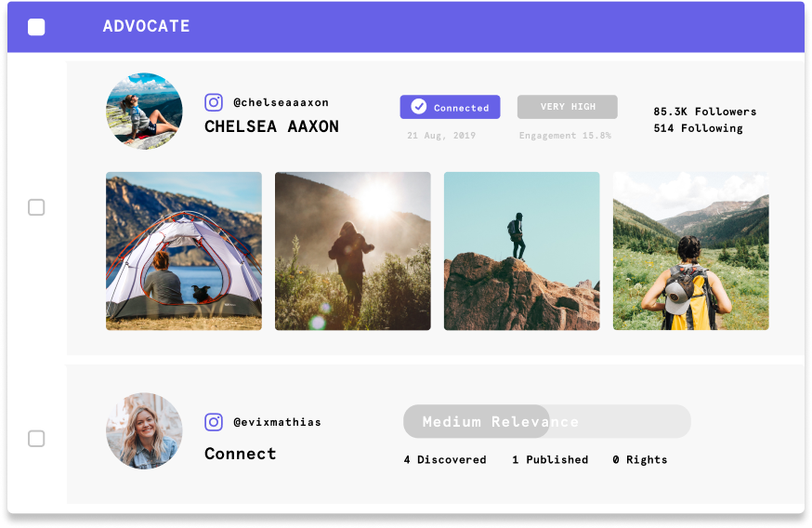Viewport: 812px width, 528px height.
Task: Click the CHELSEA AAXON name
Action: point(272,126)
